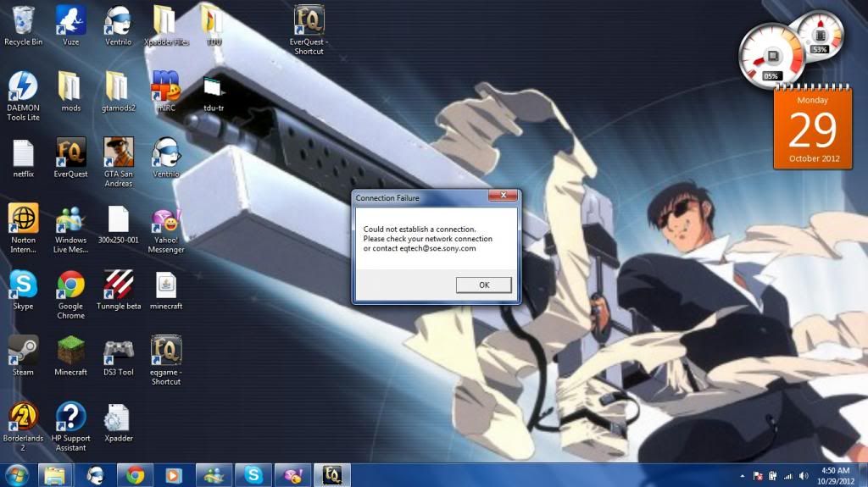868x487 pixels.
Task: Click the orange calendar gadget
Action: pyautogui.click(x=813, y=127)
